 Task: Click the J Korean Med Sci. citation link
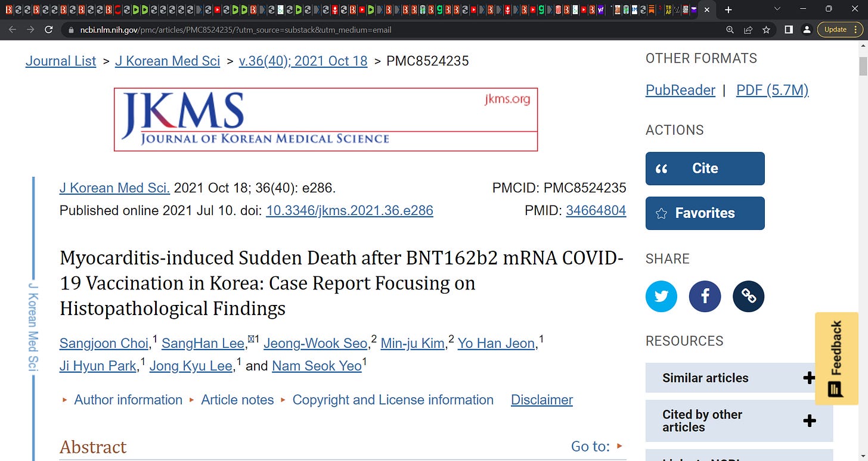114,188
